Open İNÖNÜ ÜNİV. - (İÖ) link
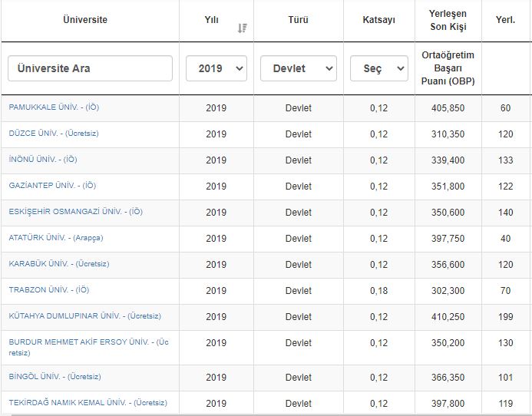Image resolution: width=532 pixels, height=416 pixels. (x=43, y=159)
